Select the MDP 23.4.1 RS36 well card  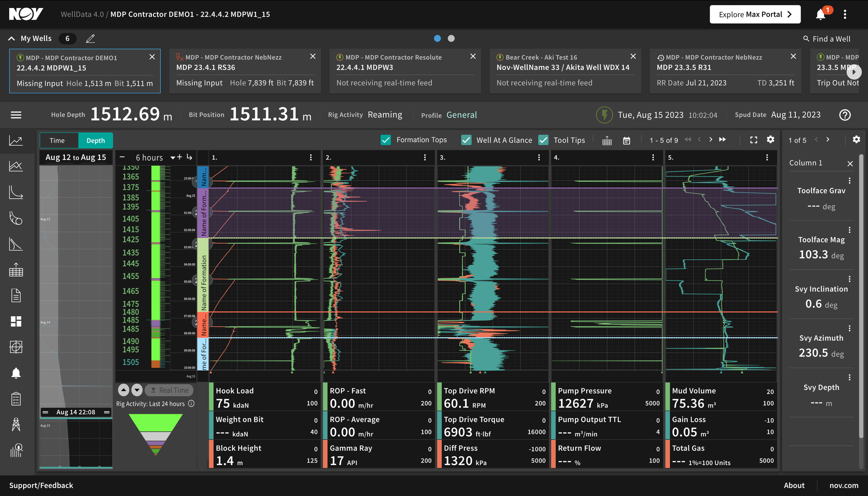[x=245, y=71]
